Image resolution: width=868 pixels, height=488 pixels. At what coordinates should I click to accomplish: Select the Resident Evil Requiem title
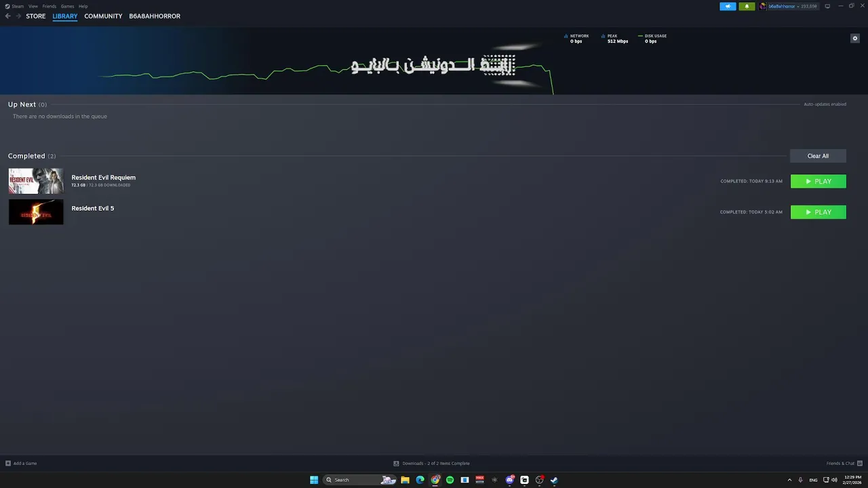(x=104, y=178)
